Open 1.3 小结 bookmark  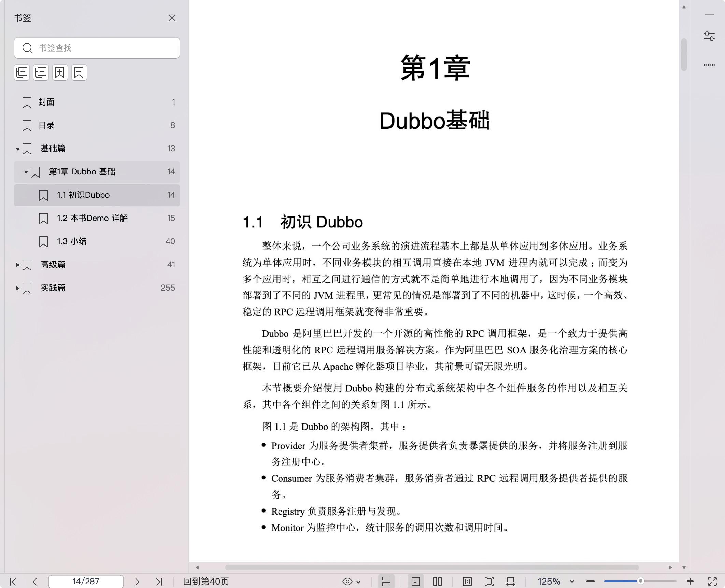97,241
